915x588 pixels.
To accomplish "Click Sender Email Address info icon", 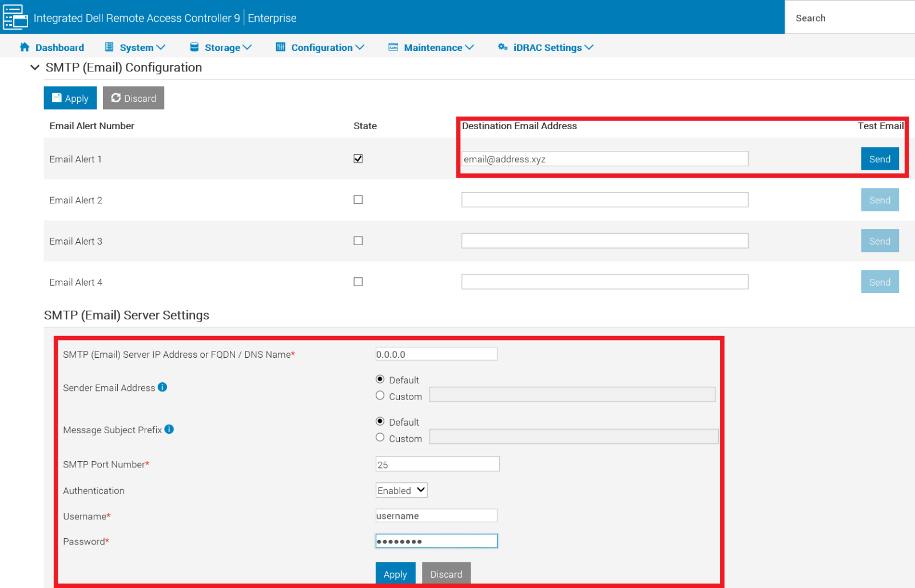I will pos(162,387).
